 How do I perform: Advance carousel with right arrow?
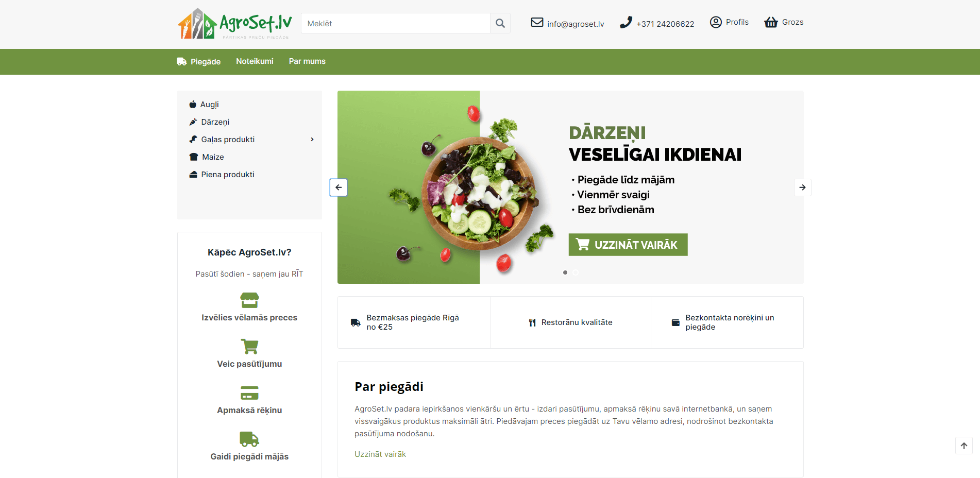click(802, 187)
